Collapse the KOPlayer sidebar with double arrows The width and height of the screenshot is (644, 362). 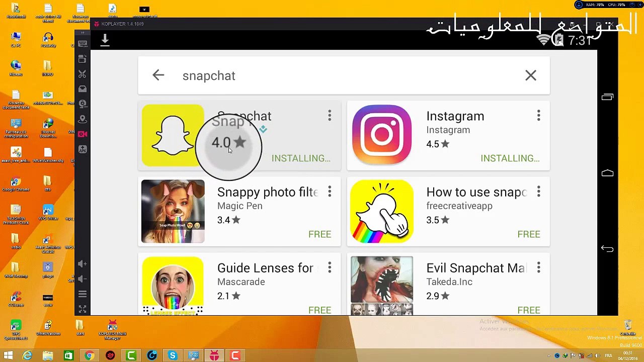(x=83, y=33)
